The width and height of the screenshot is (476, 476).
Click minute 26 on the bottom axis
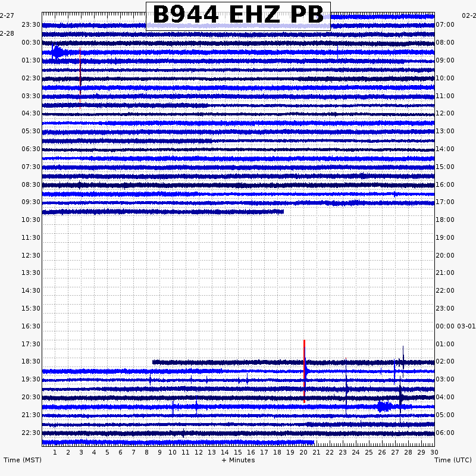[382, 453]
